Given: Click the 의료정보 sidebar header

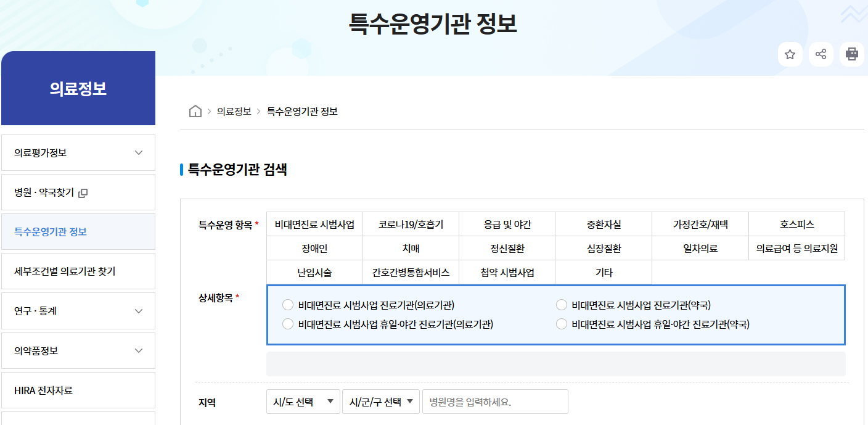Looking at the screenshot, I should click(x=78, y=88).
